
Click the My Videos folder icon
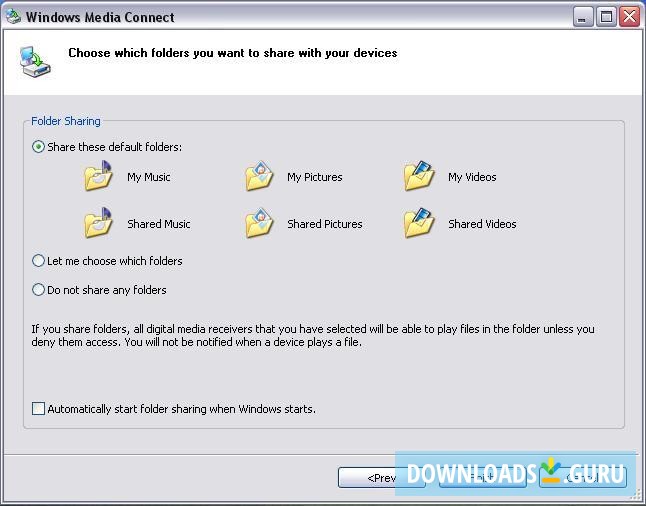coord(419,176)
